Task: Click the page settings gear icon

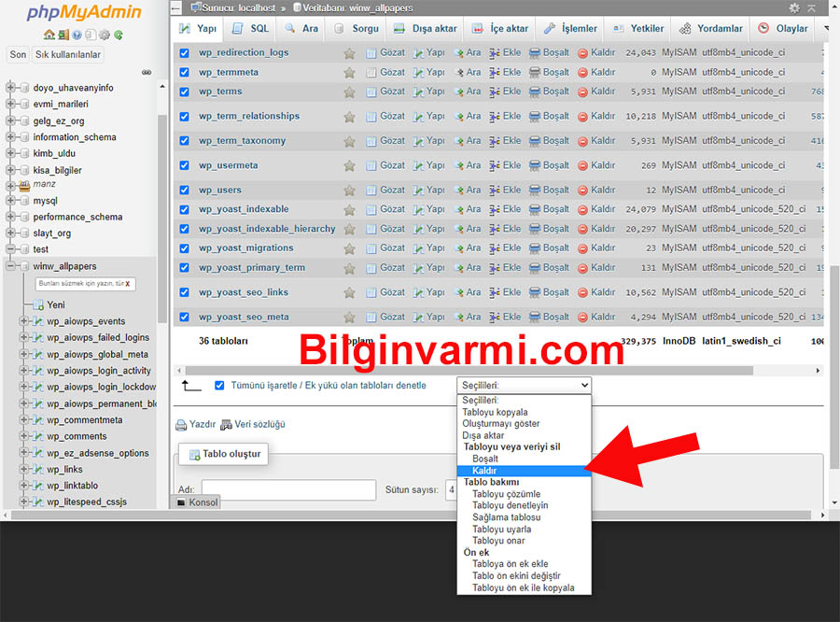Action: (x=794, y=8)
